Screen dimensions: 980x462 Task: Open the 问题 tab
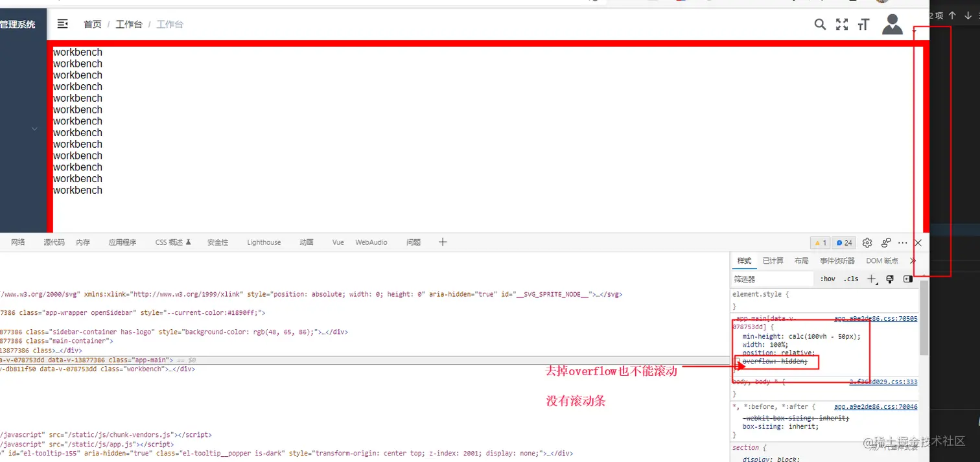[x=414, y=242]
